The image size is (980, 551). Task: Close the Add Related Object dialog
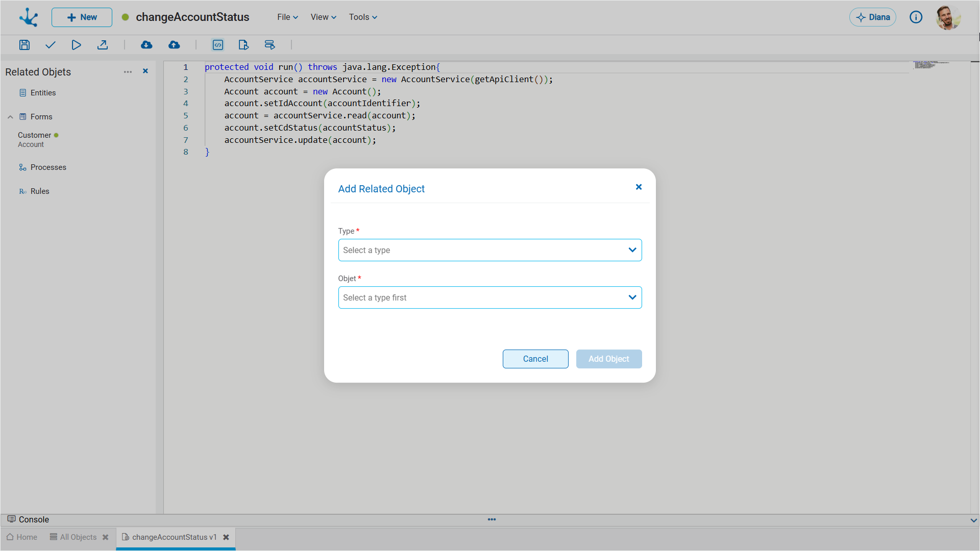639,187
